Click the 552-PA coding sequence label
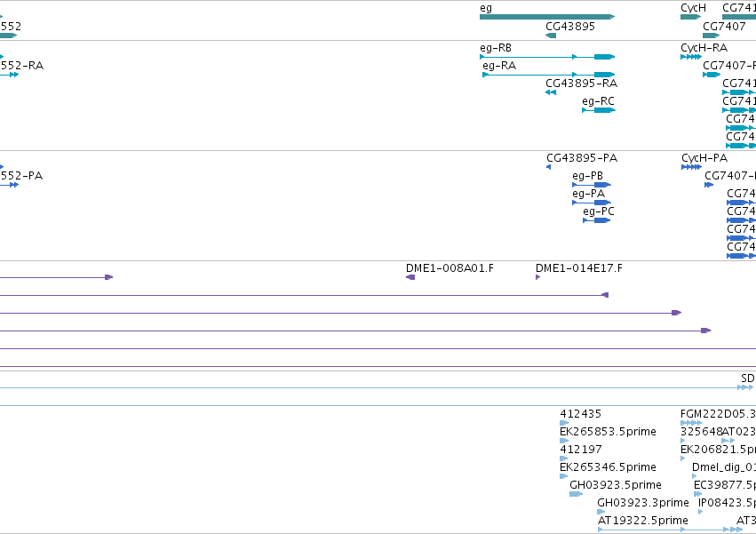Screen dimensions: 756x534 tap(21, 176)
